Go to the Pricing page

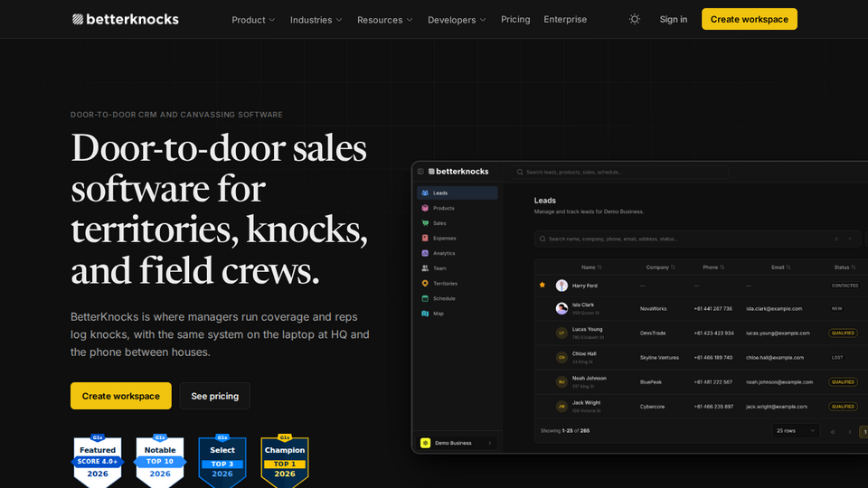coord(515,19)
